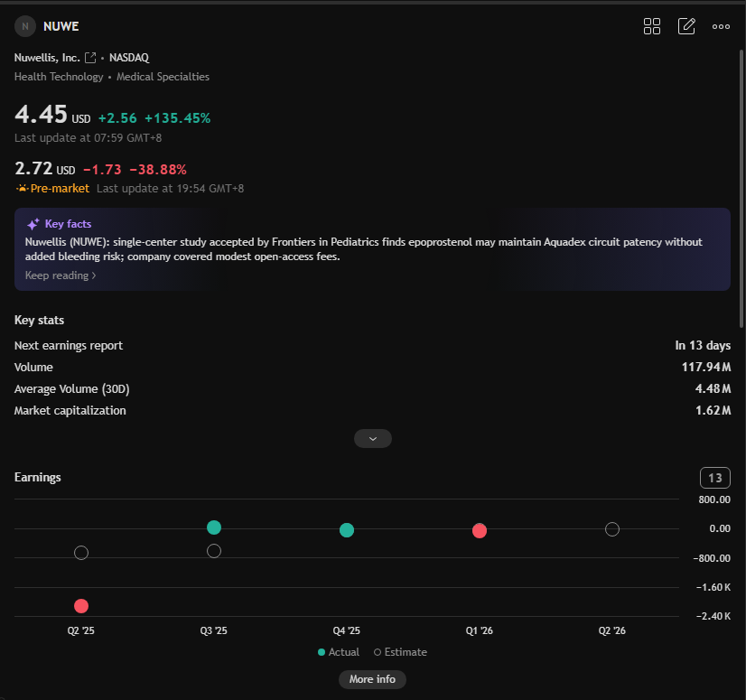The width and height of the screenshot is (746, 700).
Task: Click the Key facts heading
Action: click(x=68, y=224)
